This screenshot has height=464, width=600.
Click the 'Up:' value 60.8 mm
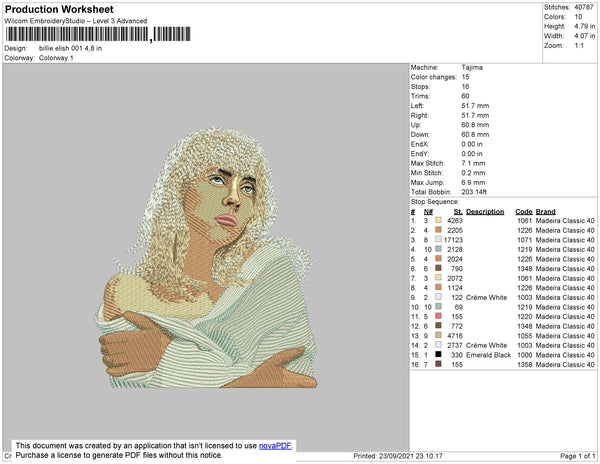click(475, 125)
